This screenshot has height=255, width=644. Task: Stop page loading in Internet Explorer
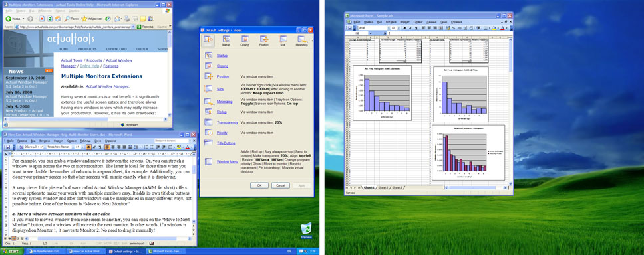pos(42,19)
